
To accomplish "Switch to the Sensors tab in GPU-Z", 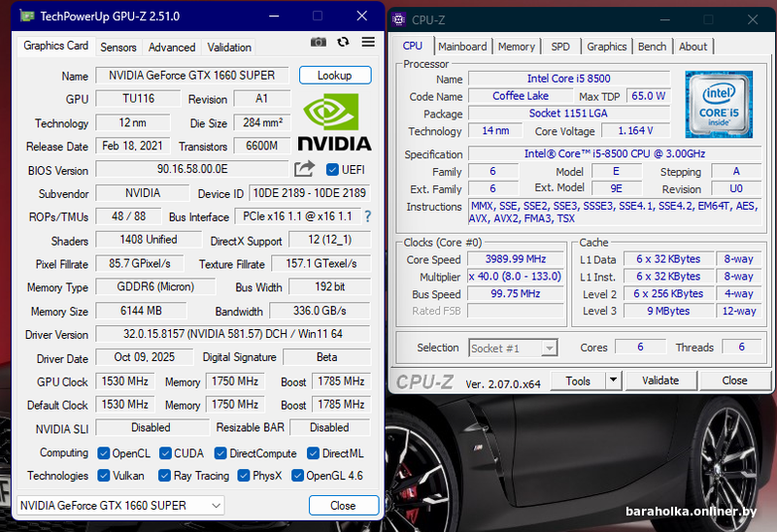I will tap(118, 47).
